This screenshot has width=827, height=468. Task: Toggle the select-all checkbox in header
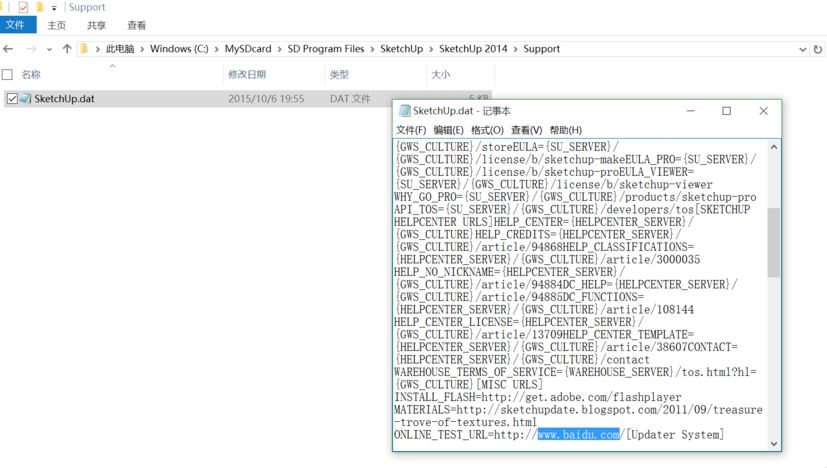(x=7, y=75)
